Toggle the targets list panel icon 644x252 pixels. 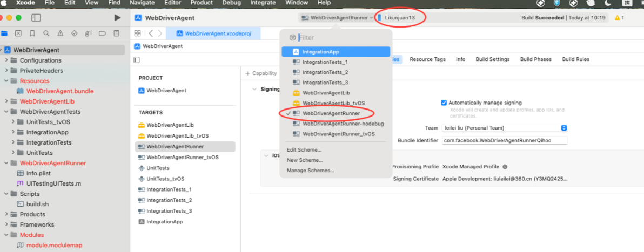click(137, 60)
